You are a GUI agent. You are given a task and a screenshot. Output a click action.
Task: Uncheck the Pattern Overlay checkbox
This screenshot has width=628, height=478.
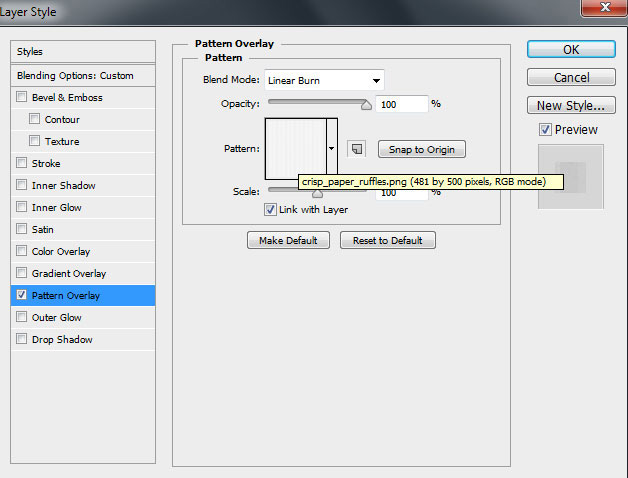22,296
